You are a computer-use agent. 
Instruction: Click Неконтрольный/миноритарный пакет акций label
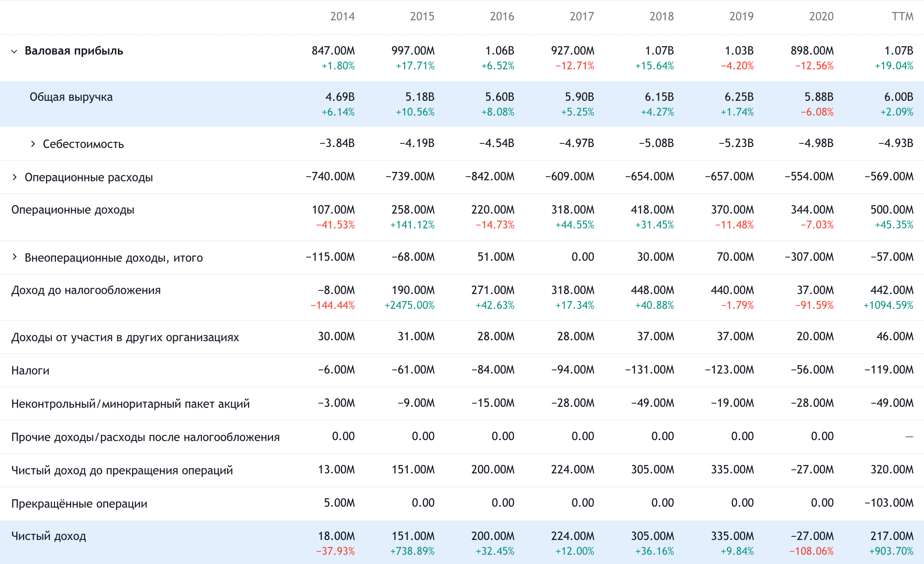click(x=130, y=404)
